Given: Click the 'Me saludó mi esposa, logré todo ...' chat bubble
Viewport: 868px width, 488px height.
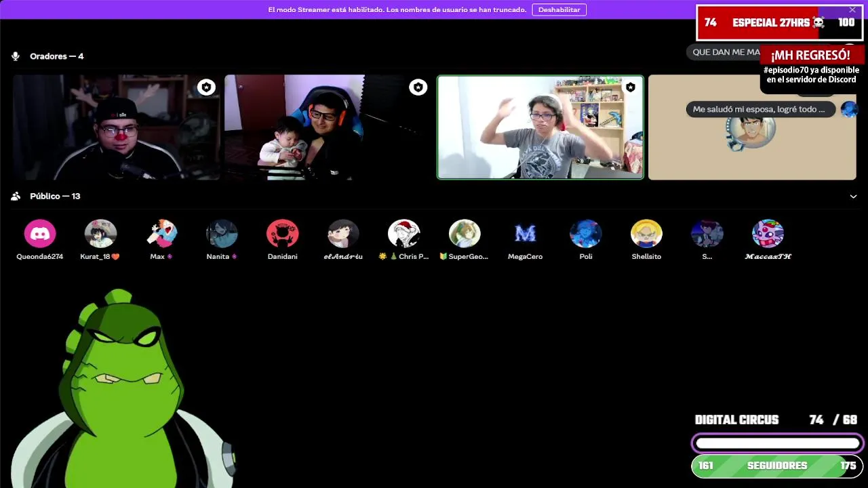Looking at the screenshot, I should (760, 109).
